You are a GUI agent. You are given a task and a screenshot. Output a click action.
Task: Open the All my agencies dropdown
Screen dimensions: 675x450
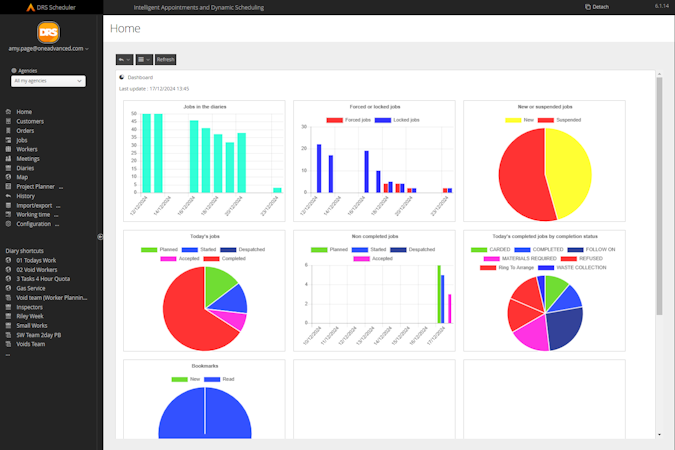point(48,81)
